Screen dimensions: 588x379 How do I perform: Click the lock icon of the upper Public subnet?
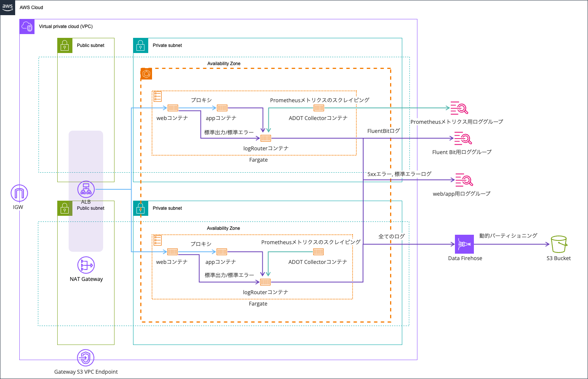coord(65,45)
